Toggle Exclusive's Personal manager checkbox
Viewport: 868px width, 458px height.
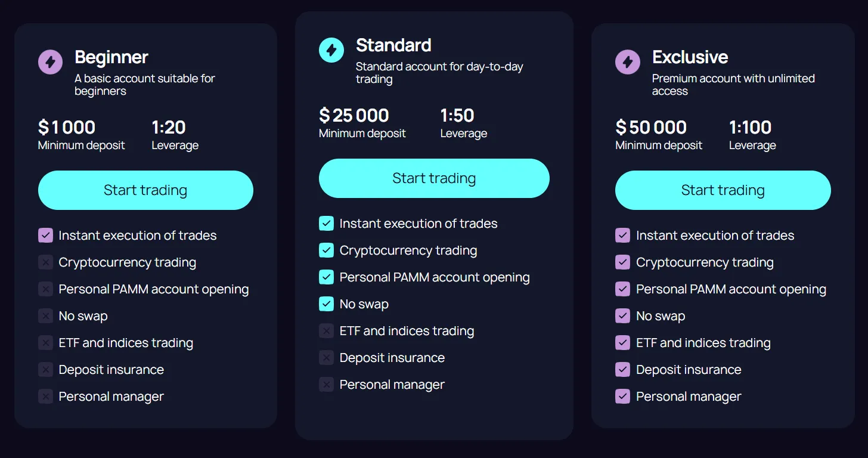(622, 397)
